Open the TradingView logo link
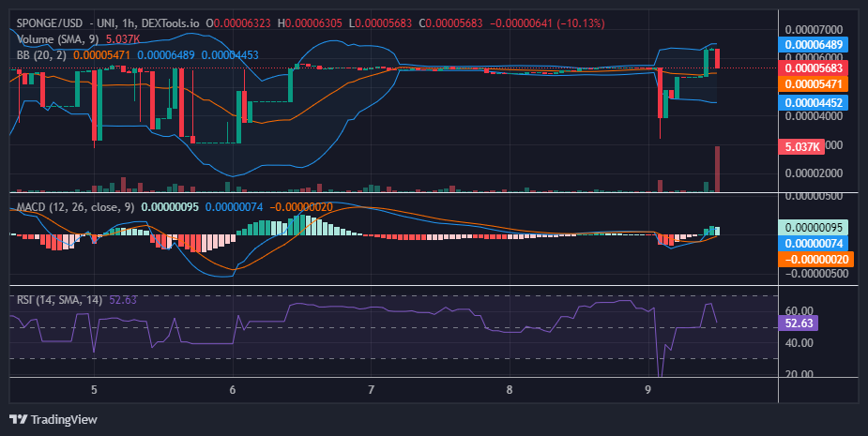The width and height of the screenshot is (868, 436). coord(53,419)
